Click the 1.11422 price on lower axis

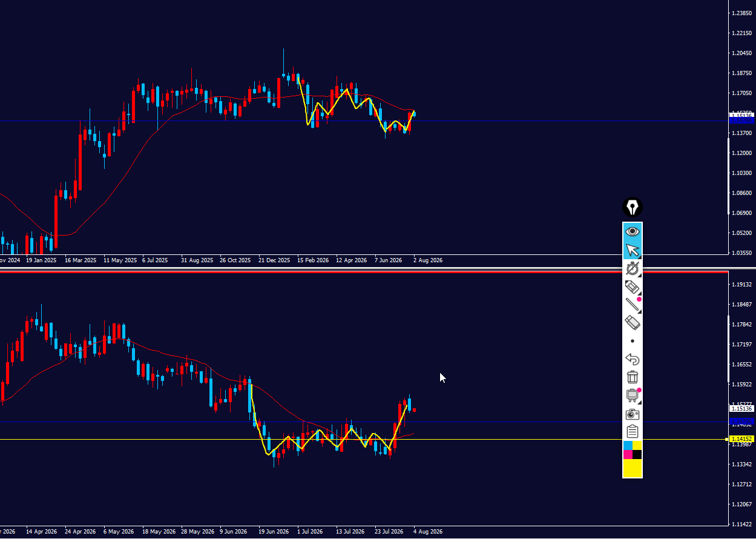click(x=741, y=524)
